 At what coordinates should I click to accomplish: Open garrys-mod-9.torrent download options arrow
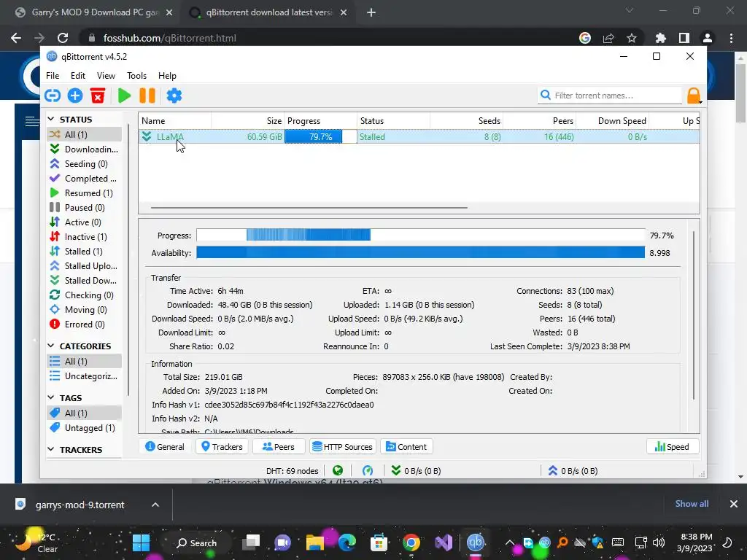point(155,505)
